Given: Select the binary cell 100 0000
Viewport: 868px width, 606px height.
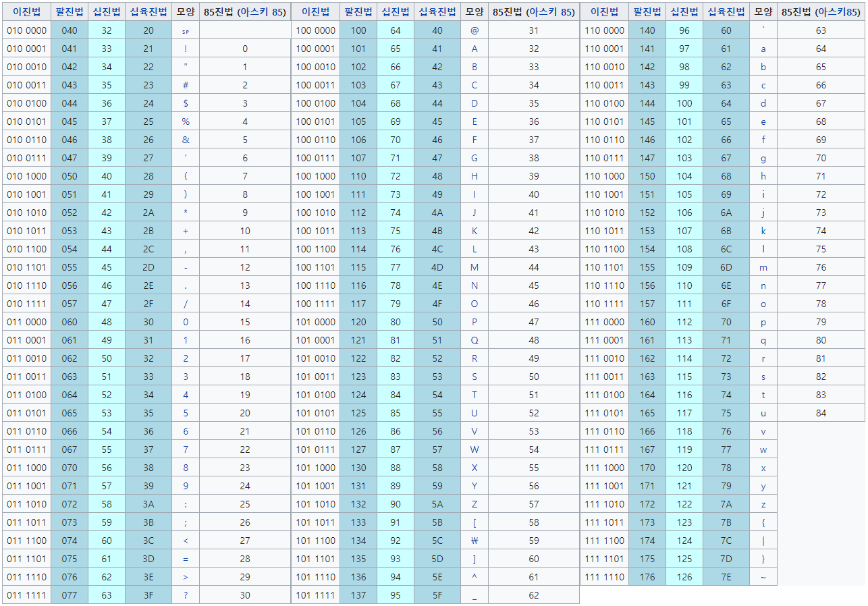Looking at the screenshot, I should (316, 30).
